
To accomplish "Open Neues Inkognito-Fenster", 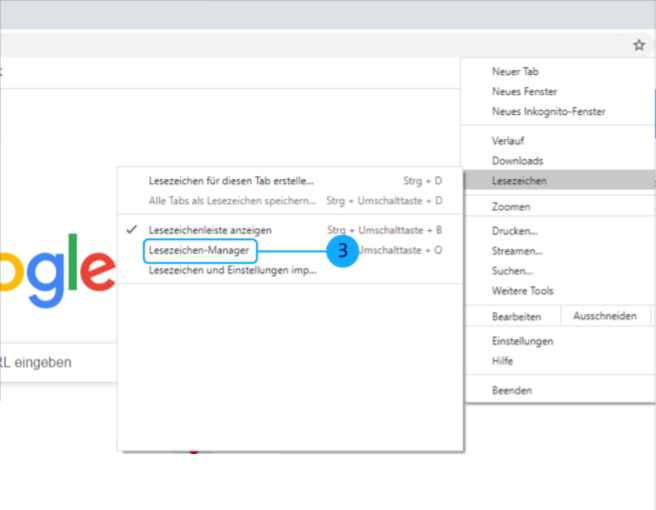I will coord(548,112).
